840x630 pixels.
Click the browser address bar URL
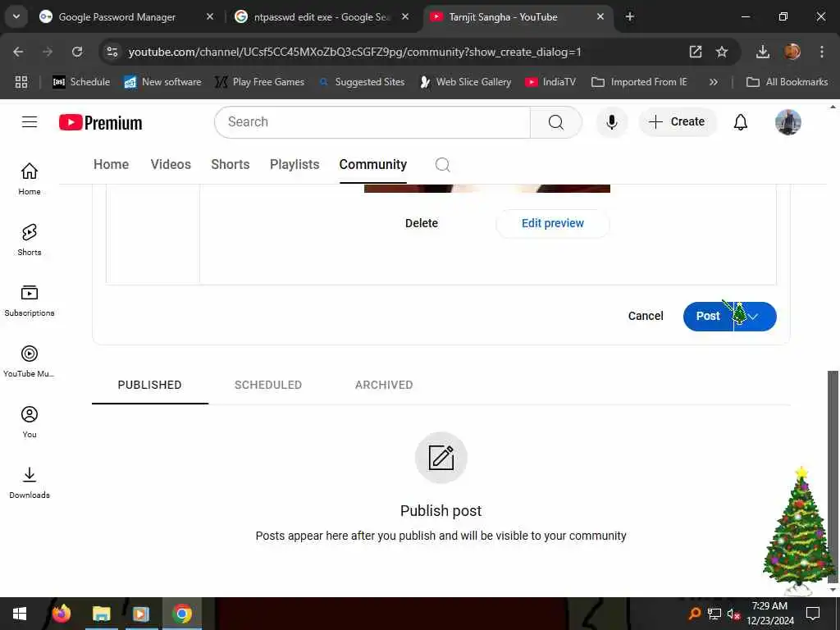354,52
